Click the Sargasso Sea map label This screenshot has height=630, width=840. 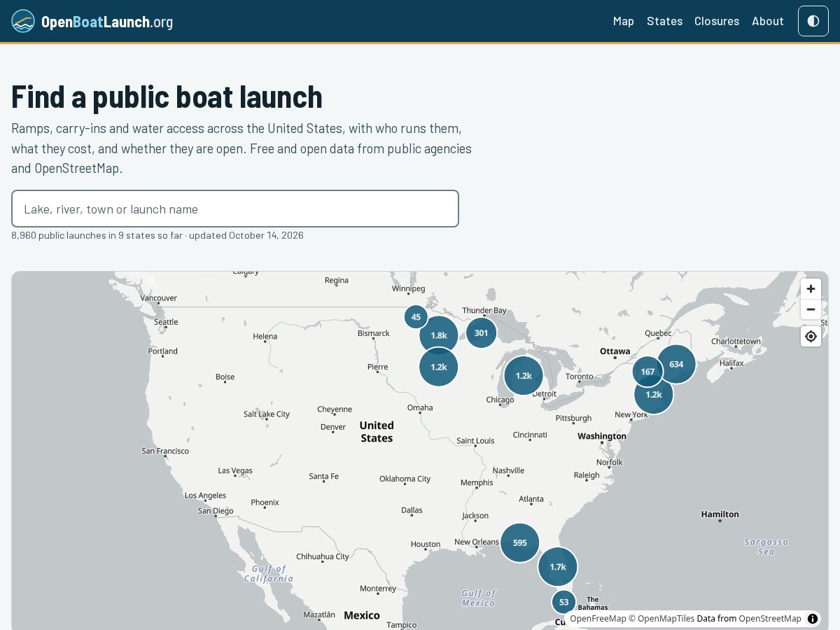[766, 547]
